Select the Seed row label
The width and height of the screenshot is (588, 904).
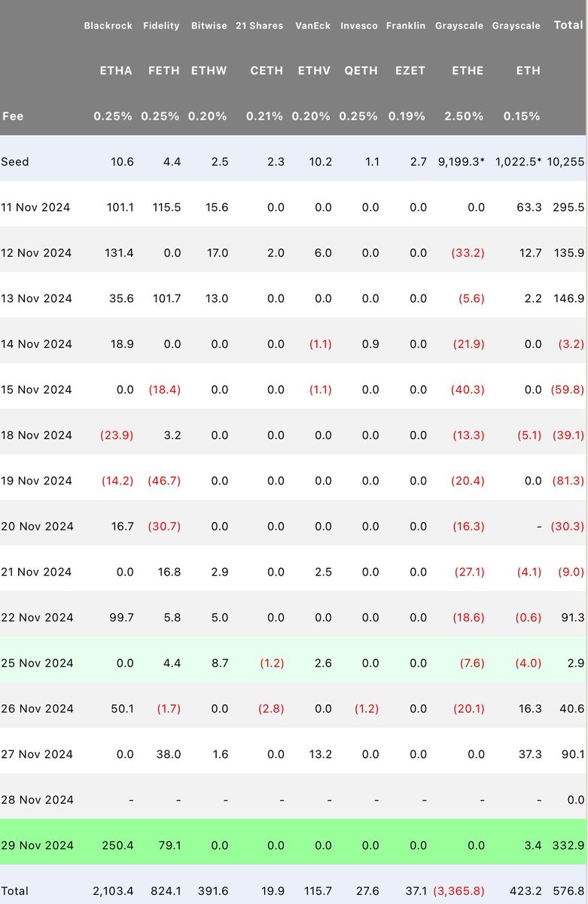[15, 162]
